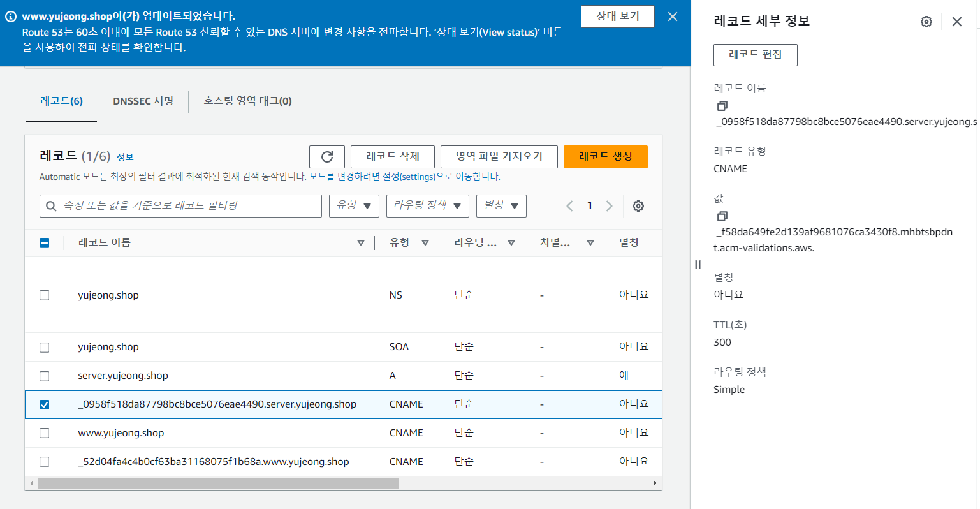Check the yujeong.shop NS record
The image size is (980, 509).
(44, 295)
